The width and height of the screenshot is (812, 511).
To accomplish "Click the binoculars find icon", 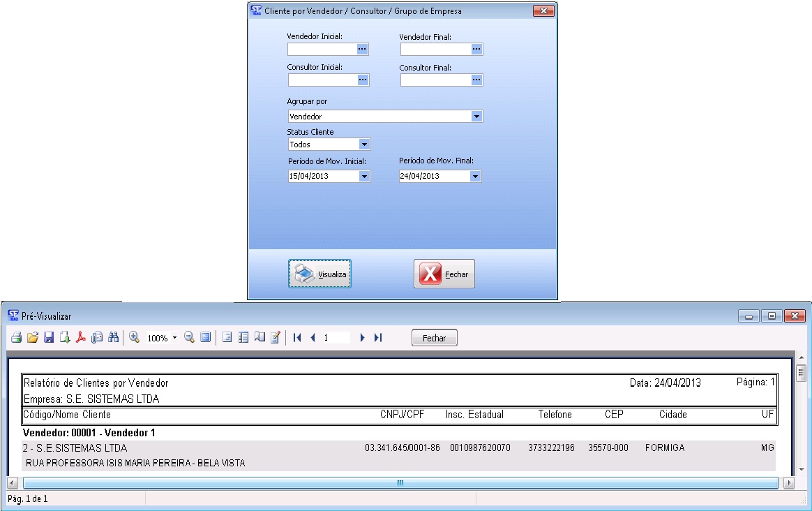I will [113, 338].
